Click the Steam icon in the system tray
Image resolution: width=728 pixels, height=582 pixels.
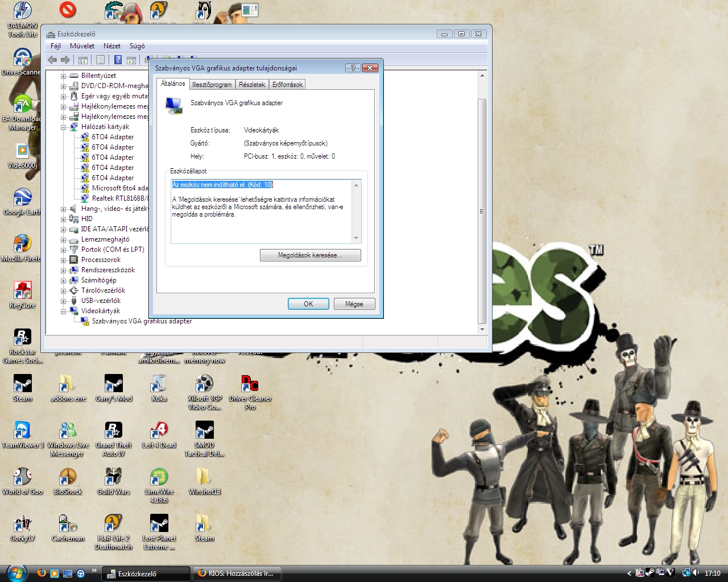point(650,573)
